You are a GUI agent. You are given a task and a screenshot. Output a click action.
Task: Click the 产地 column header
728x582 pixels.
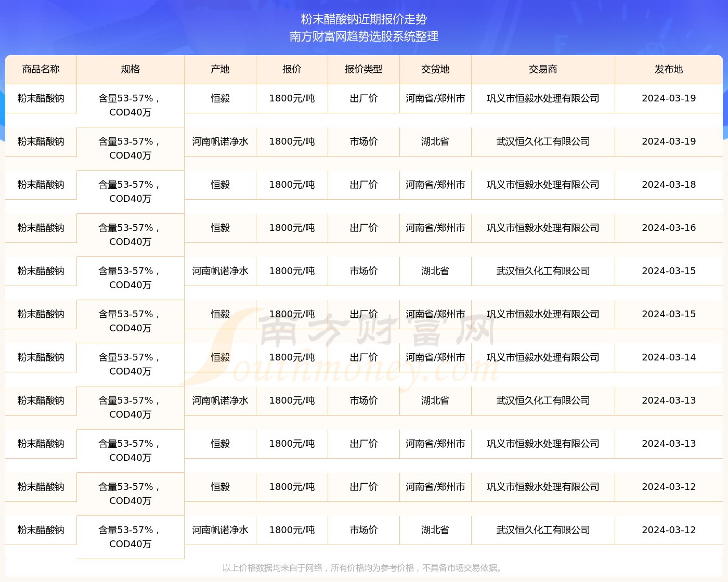[x=220, y=69]
